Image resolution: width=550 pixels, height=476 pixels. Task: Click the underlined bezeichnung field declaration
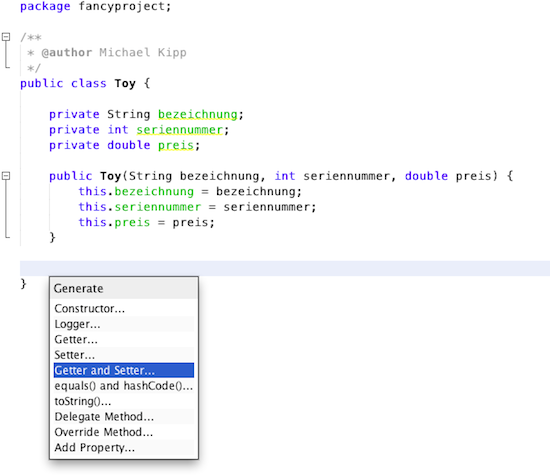coord(198,114)
